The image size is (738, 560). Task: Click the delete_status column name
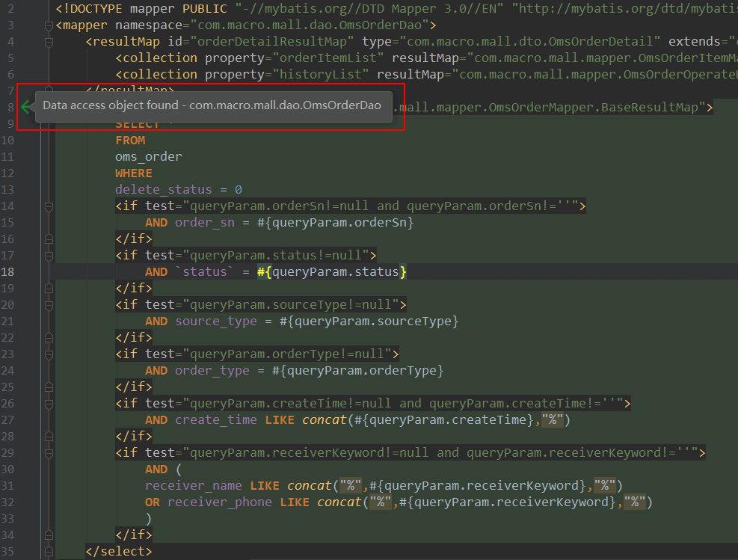(164, 190)
